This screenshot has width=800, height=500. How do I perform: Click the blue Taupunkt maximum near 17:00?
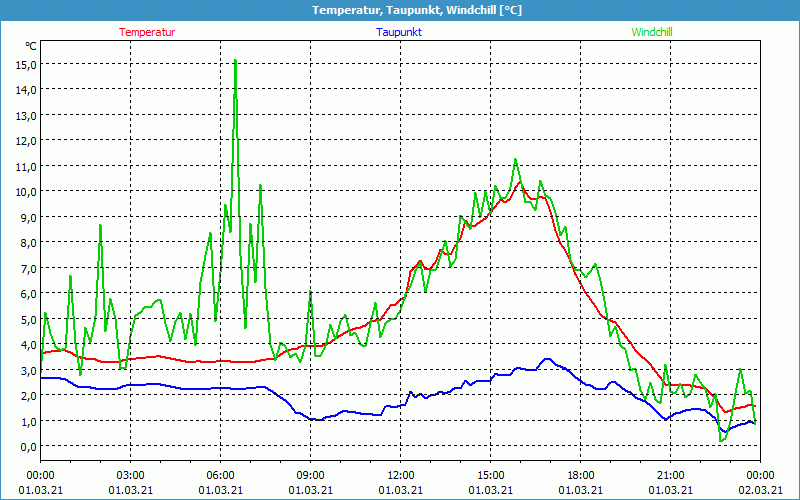click(547, 359)
